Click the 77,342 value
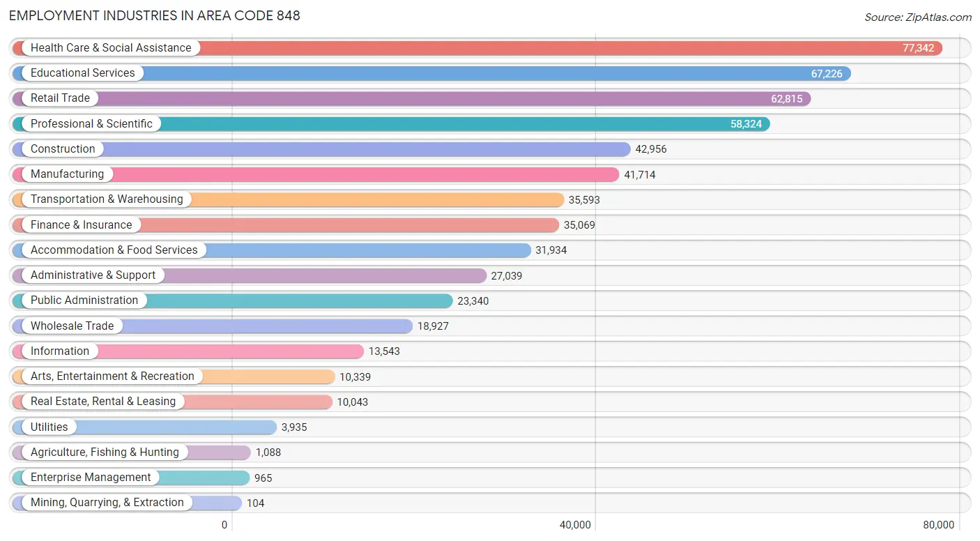This screenshot has height=541, width=980. click(918, 48)
